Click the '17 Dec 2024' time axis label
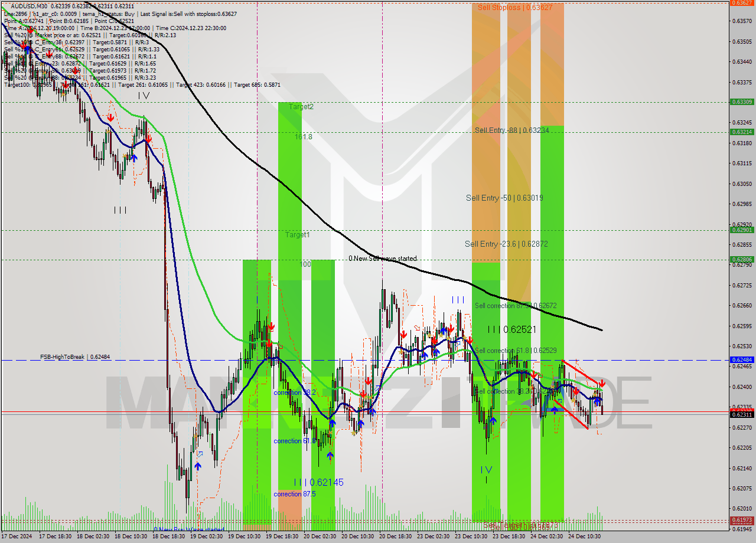The height and width of the screenshot is (543, 756). click(17, 537)
